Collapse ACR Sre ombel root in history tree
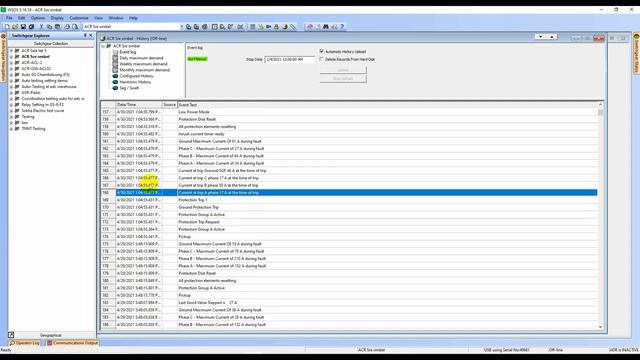 (103, 46)
